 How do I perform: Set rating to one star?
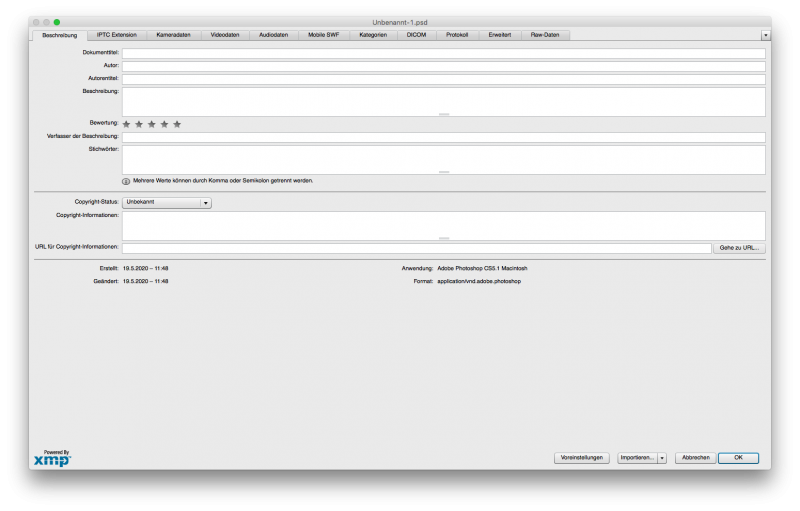pos(126,124)
